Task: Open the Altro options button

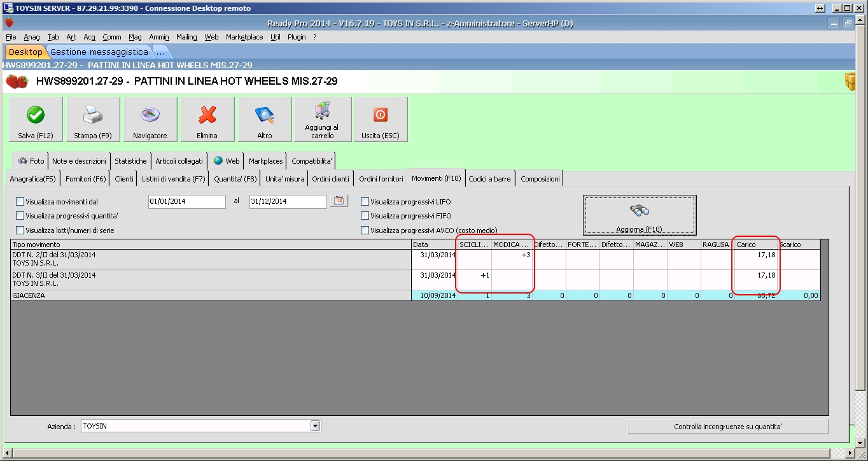Action: click(x=265, y=120)
